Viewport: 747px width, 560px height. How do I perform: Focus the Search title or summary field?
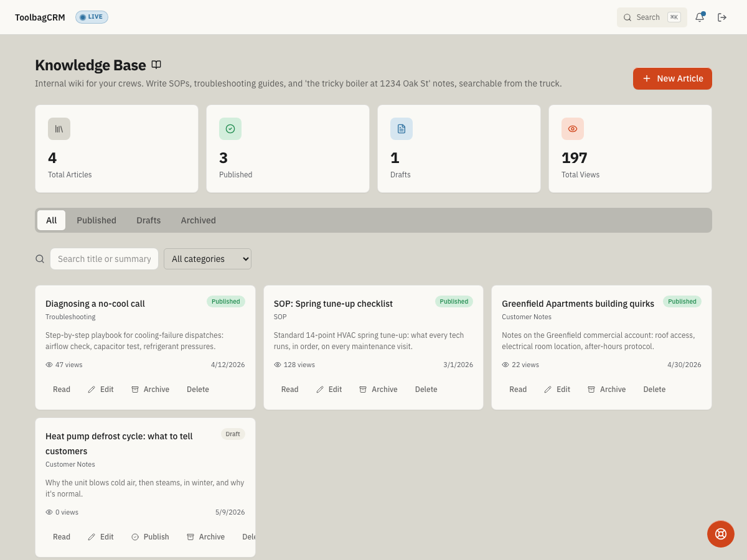[x=105, y=259]
